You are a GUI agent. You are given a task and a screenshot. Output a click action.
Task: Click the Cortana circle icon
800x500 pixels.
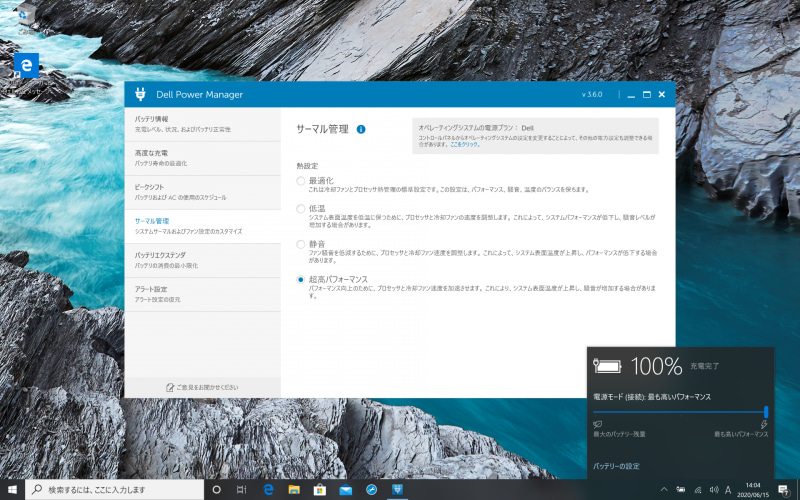point(216,490)
